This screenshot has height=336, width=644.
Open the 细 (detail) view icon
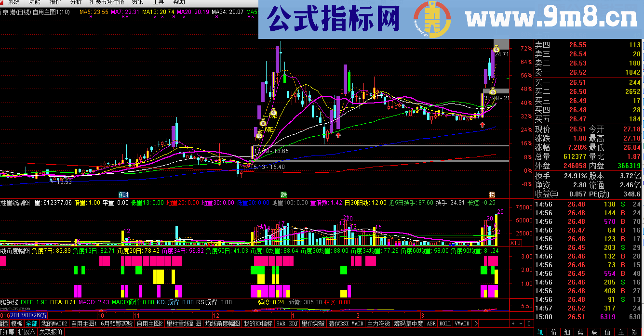tap(567, 332)
